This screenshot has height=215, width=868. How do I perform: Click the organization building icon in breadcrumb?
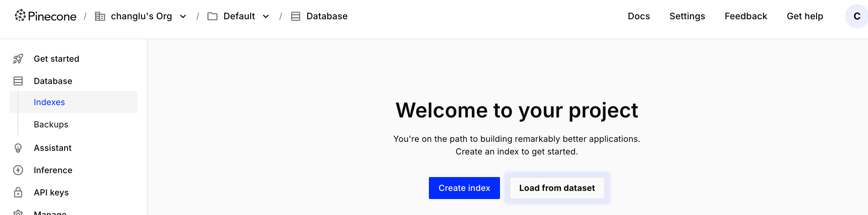point(100,16)
